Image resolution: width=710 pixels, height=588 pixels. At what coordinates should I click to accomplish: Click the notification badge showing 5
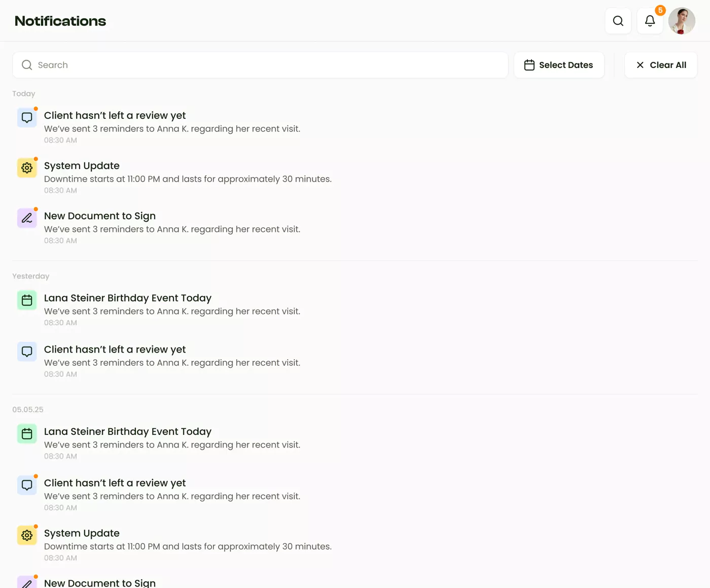[660, 10]
